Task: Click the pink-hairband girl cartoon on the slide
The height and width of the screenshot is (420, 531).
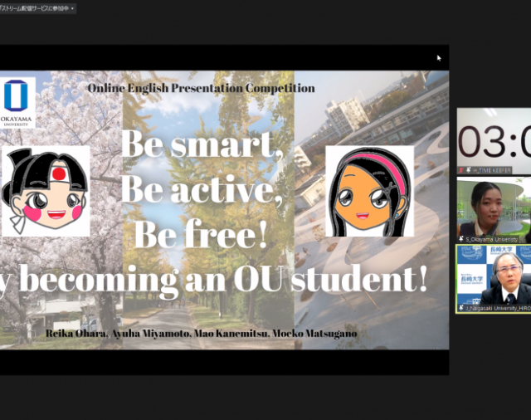Action: 369,191
